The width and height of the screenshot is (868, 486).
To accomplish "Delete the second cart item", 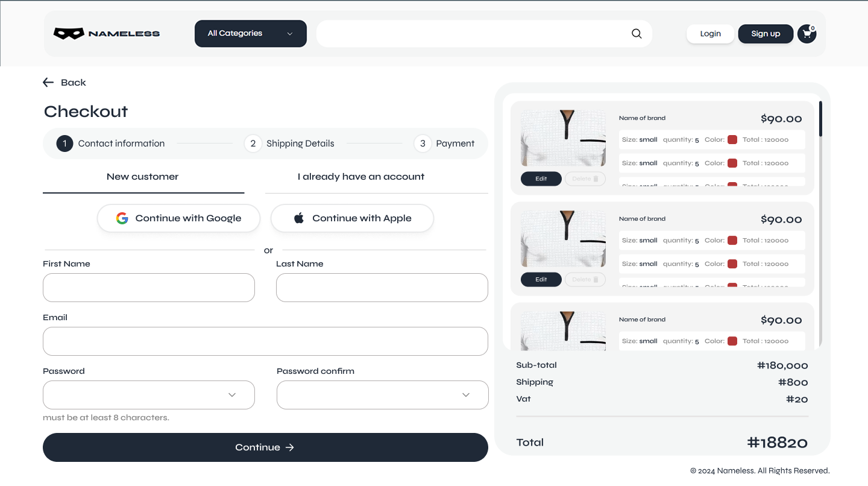I will click(x=585, y=279).
